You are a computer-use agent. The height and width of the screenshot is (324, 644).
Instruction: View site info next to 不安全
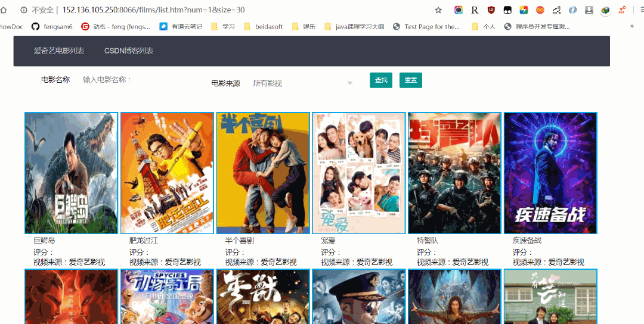(23, 10)
